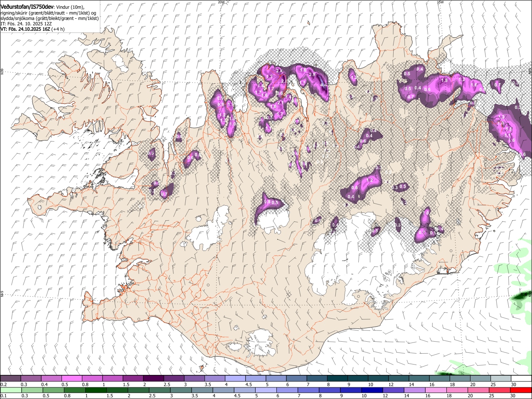Pick the violet 12 swatch in the rain legend
Screen dimensions: 532x399
tap(393, 390)
